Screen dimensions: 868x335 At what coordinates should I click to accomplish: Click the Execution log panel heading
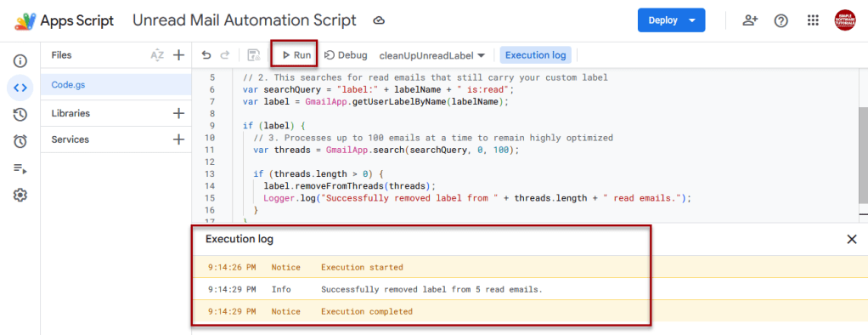point(240,239)
